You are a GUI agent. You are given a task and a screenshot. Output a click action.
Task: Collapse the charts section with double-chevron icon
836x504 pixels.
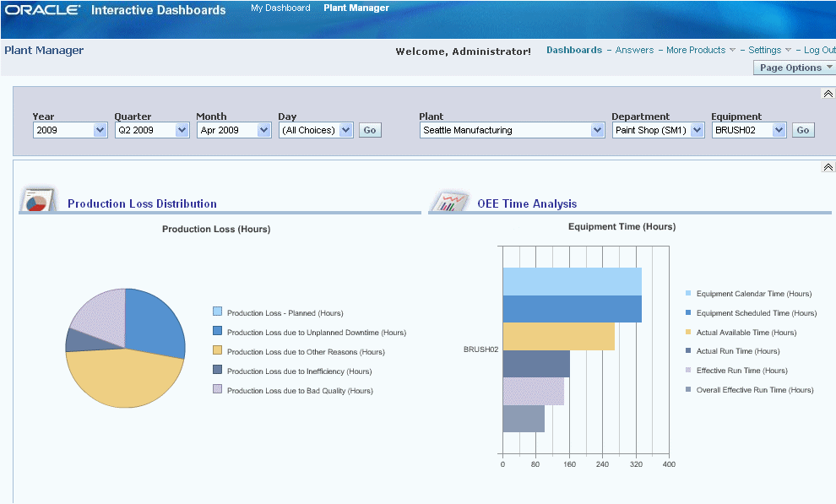click(x=828, y=167)
